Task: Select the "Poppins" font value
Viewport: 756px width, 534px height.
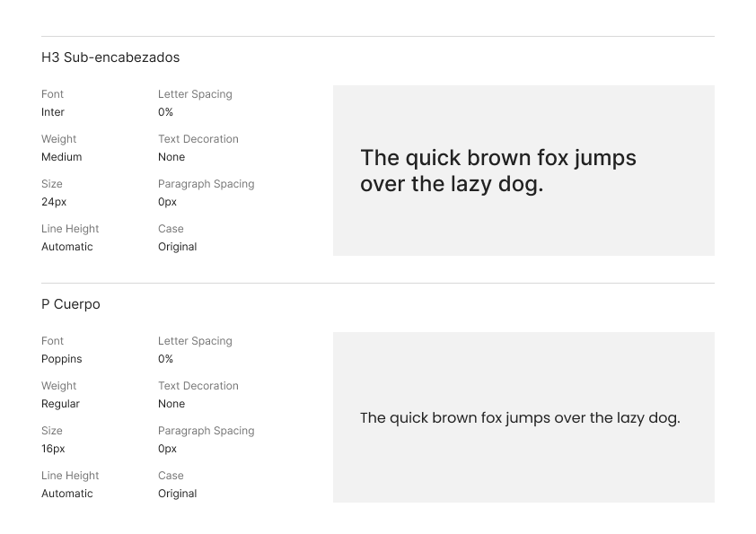Action: (x=62, y=359)
